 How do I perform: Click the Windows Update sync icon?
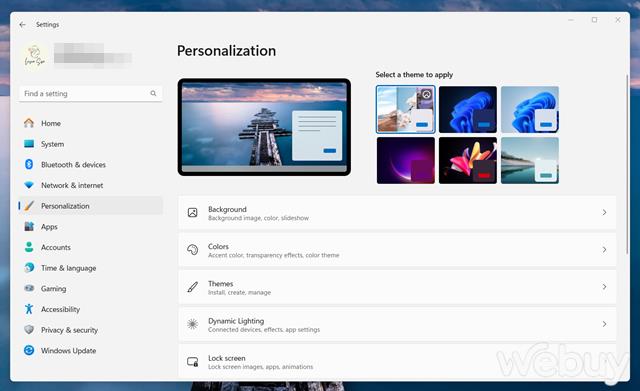click(29, 350)
